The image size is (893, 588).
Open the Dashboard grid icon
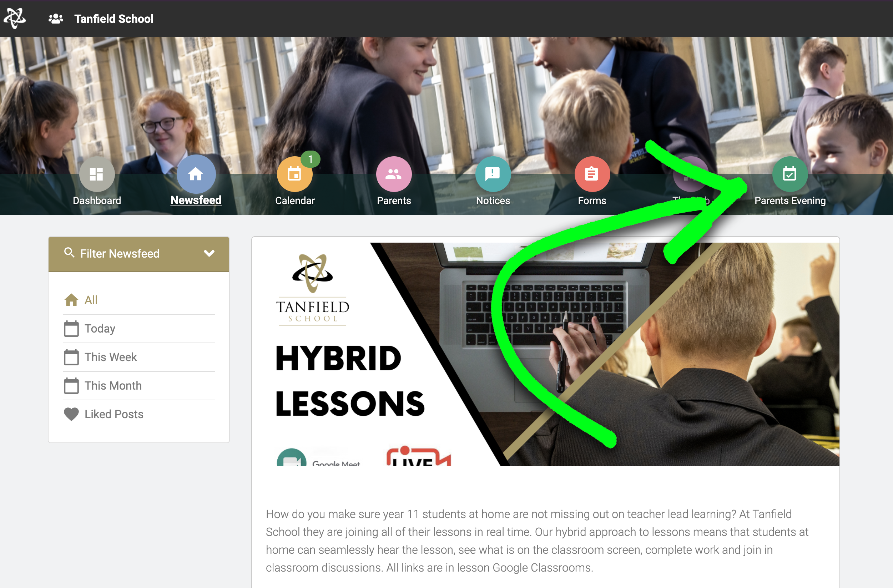click(x=97, y=174)
